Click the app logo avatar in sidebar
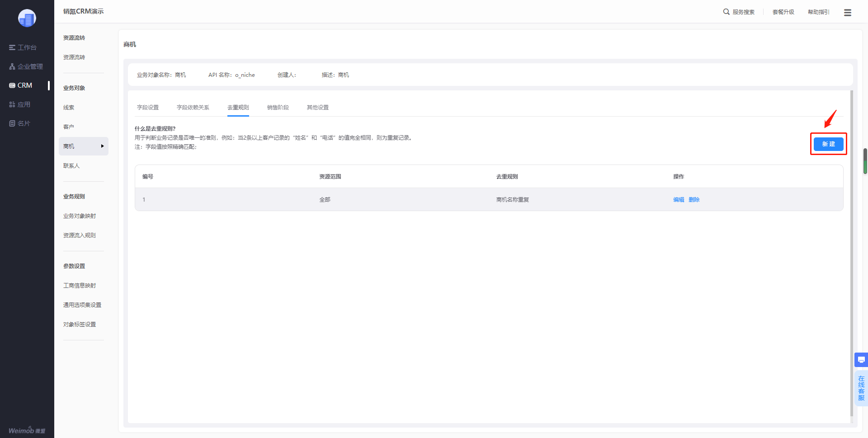Screen dimensions: 868x438 [x=27, y=18]
